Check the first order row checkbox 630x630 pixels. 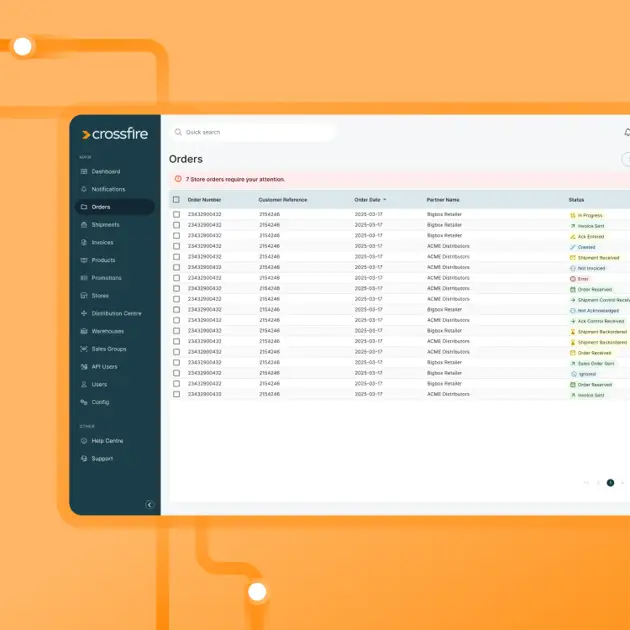tap(177, 215)
